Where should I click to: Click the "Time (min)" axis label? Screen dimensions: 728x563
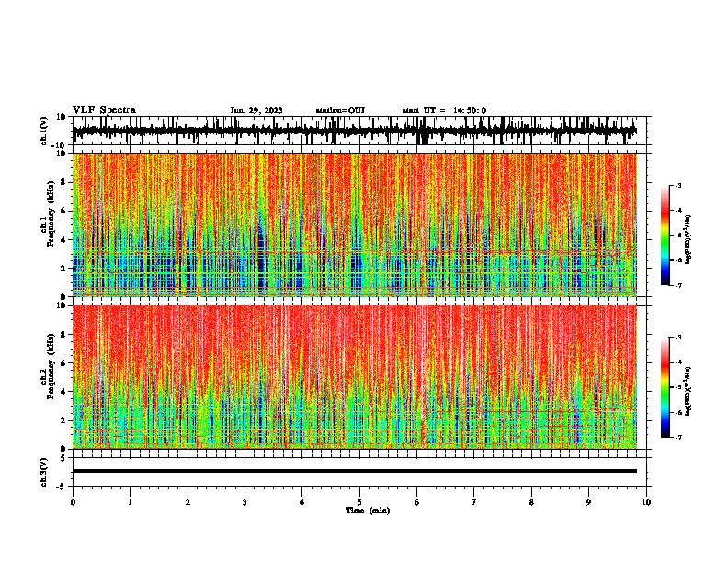(368, 511)
